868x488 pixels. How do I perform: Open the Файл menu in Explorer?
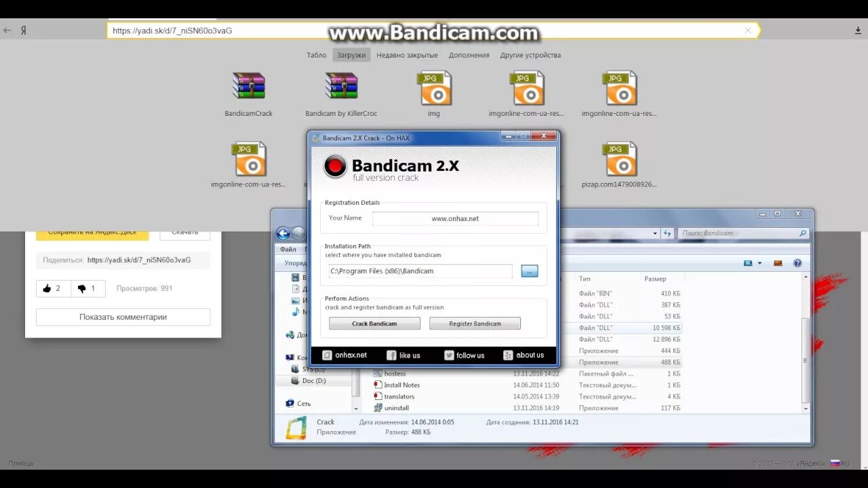[288, 249]
